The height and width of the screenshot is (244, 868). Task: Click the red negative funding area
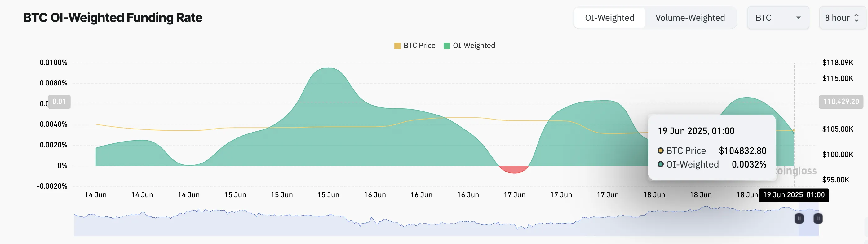tap(514, 169)
